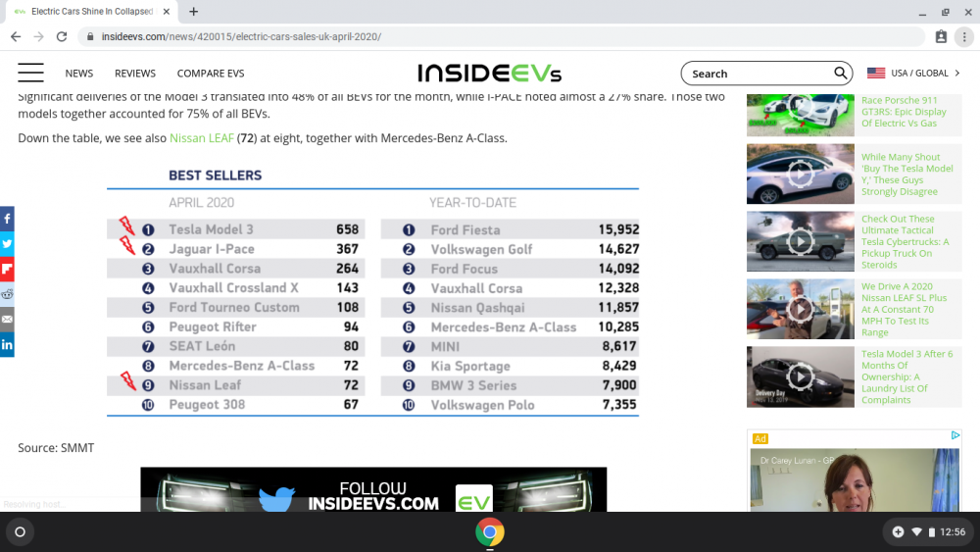Select the Electric Cars Shine browser tab

point(92,11)
